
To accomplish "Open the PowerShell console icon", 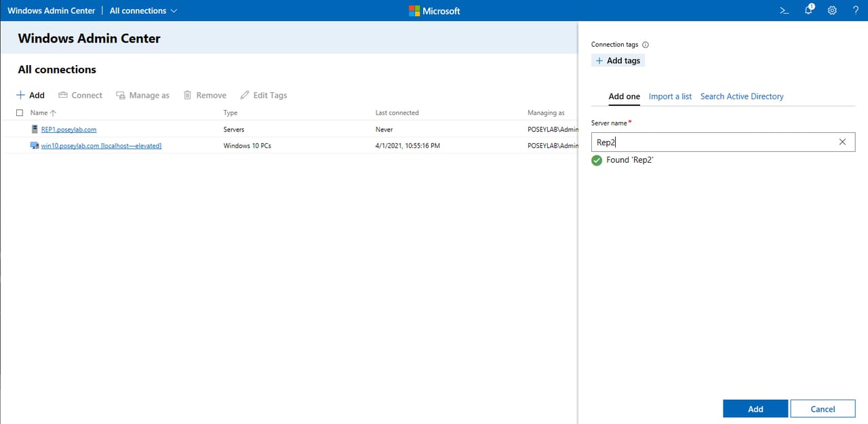I will pos(784,10).
